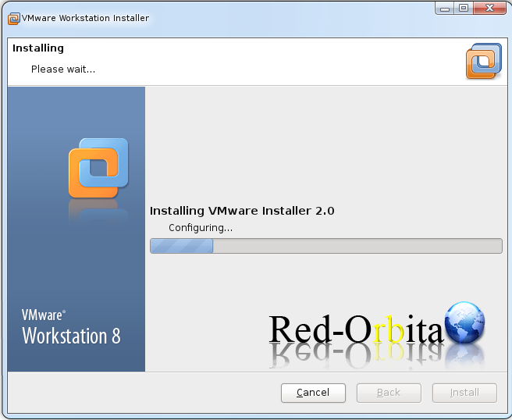
Task: Click the 'Workstation 8' sidebar label
Action: 71,336
